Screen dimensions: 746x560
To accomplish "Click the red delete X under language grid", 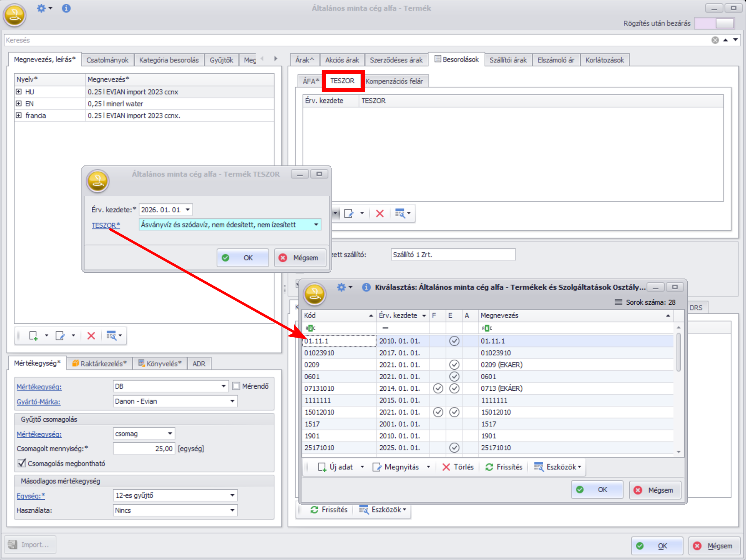I will coord(91,336).
